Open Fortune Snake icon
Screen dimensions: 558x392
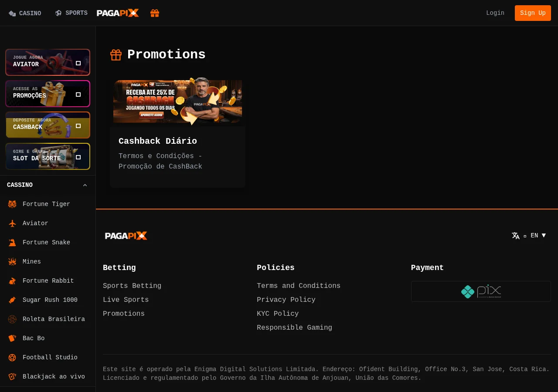point(12,243)
